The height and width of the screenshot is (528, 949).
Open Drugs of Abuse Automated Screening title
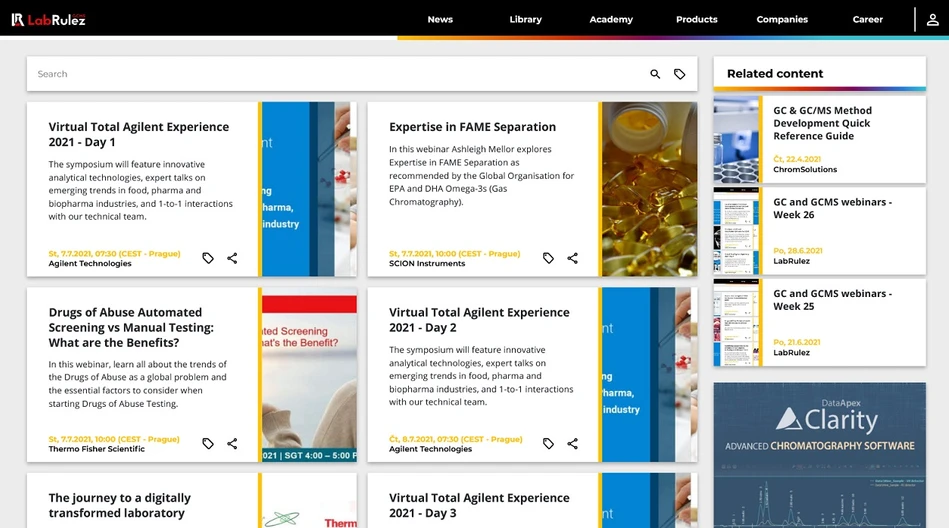tap(131, 328)
